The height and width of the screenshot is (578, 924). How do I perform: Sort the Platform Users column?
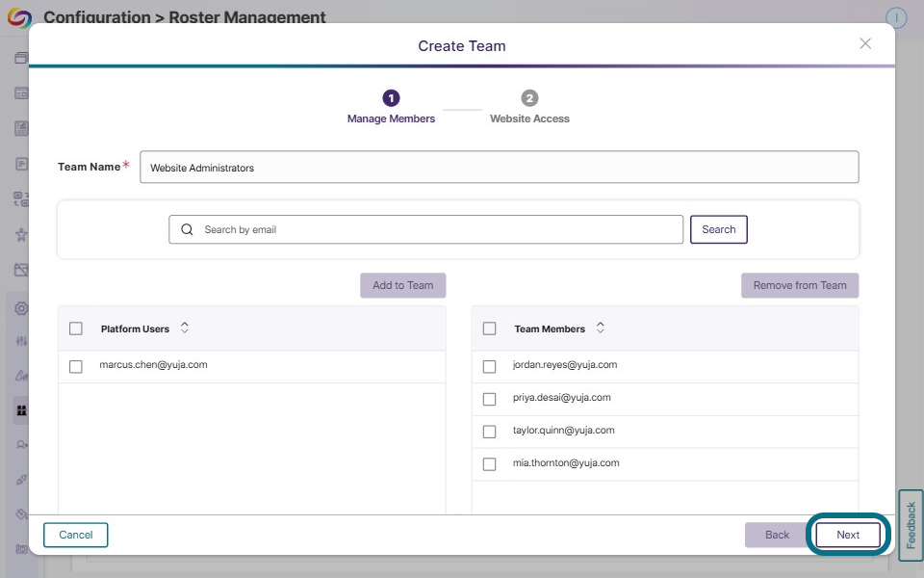(x=185, y=328)
